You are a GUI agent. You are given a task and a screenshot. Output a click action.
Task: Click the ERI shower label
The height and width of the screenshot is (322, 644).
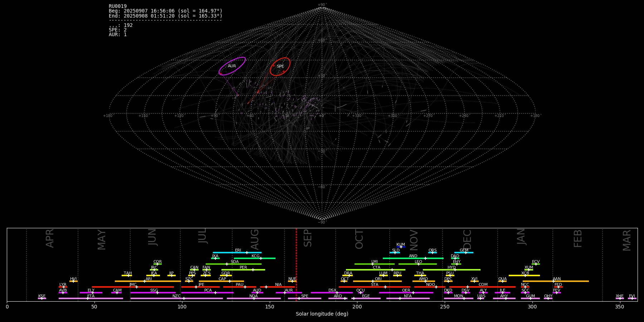[x=238, y=250]
